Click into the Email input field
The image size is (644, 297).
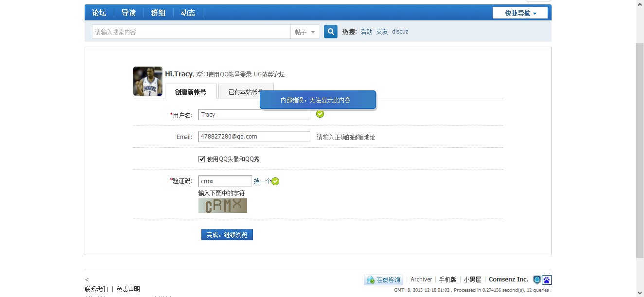click(x=254, y=137)
